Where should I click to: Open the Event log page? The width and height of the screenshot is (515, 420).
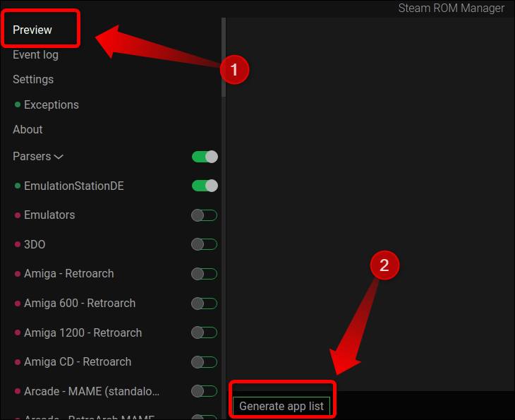click(x=35, y=54)
